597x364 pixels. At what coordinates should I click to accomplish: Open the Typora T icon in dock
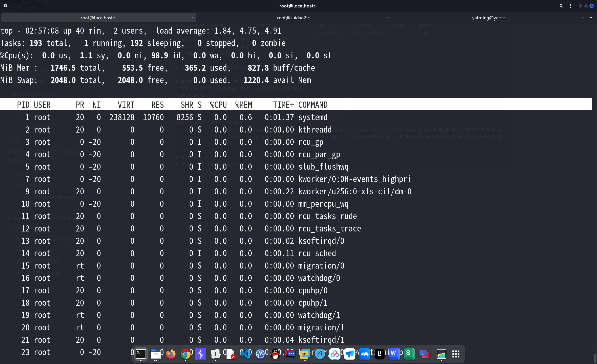pos(215,354)
